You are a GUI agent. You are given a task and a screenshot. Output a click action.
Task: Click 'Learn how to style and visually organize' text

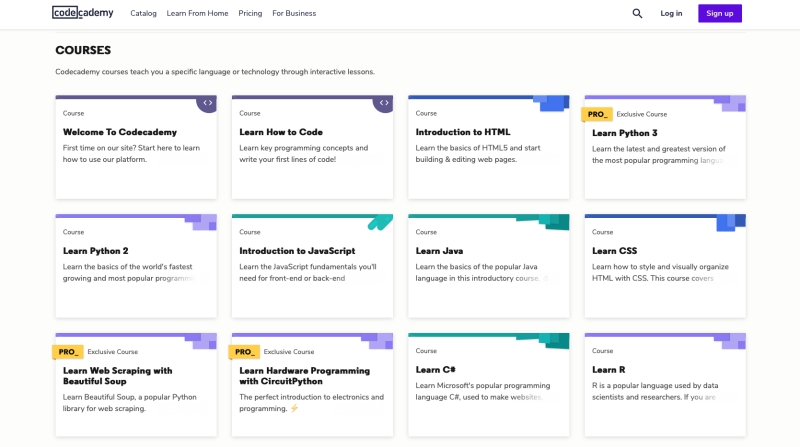[660, 272]
